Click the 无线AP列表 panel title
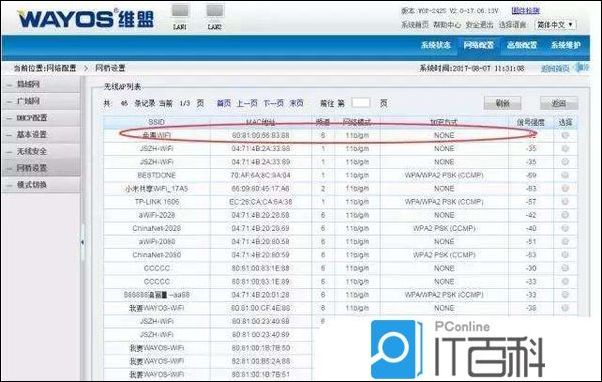 [122, 86]
